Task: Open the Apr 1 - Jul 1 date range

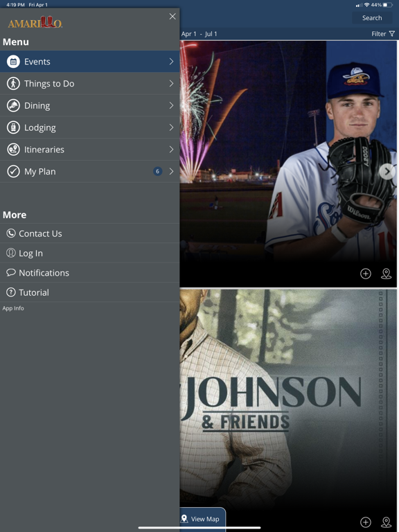Action: (x=199, y=34)
